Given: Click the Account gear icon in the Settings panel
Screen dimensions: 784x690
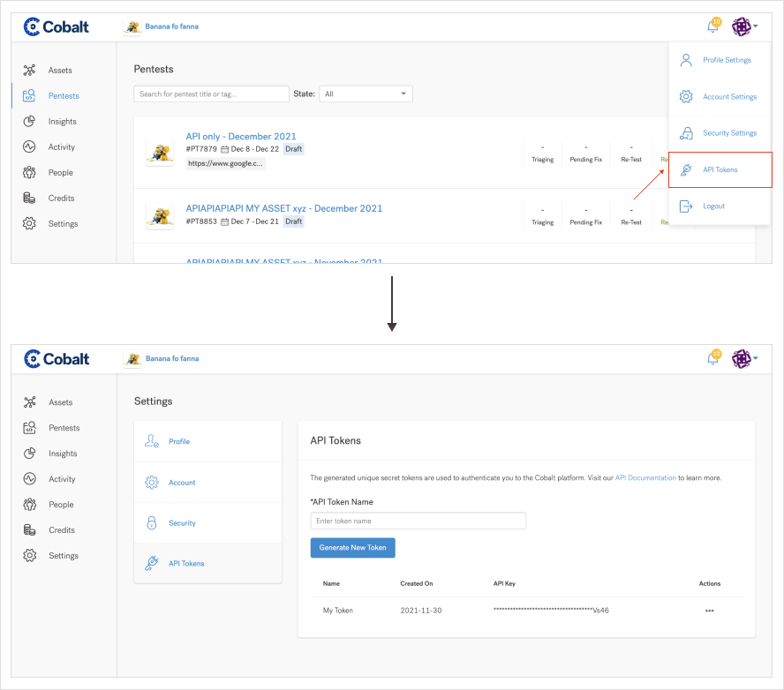Looking at the screenshot, I should 151,483.
